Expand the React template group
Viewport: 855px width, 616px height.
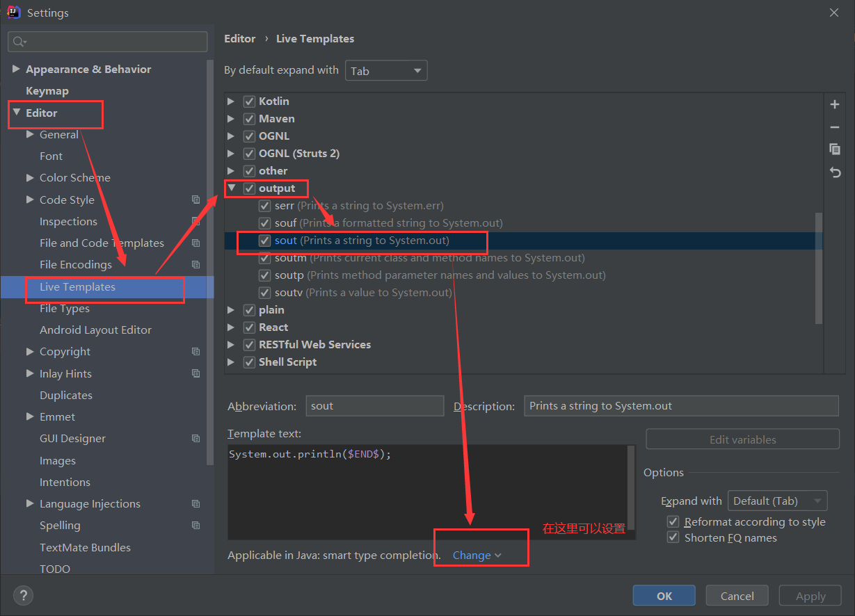click(x=231, y=327)
